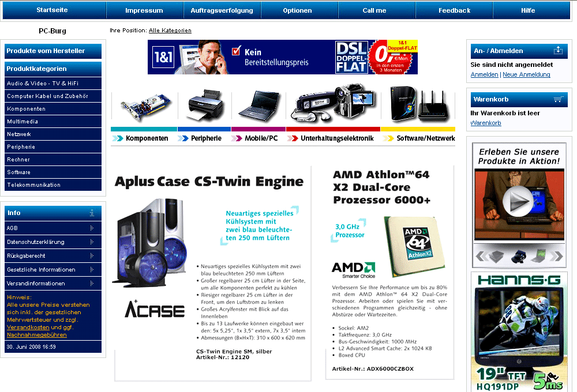
Task: Click the Nachnahmegebühren link
Action: pos(37,335)
